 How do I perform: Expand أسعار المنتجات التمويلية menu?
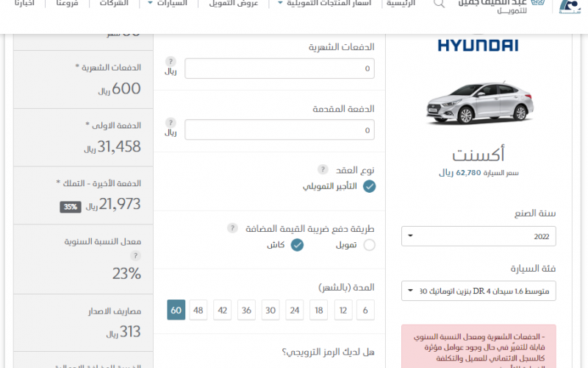[324, 3]
